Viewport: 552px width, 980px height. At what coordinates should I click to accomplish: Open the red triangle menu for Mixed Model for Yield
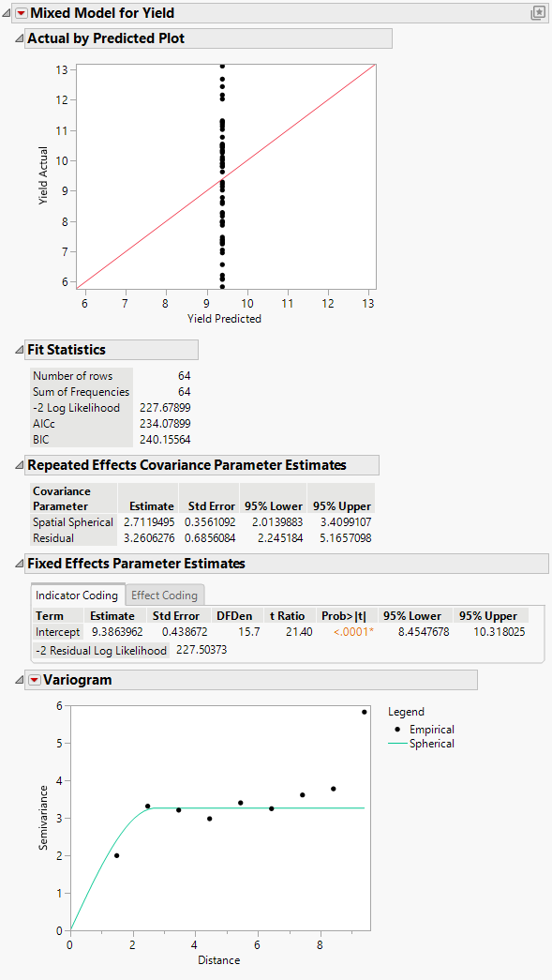pos(20,13)
